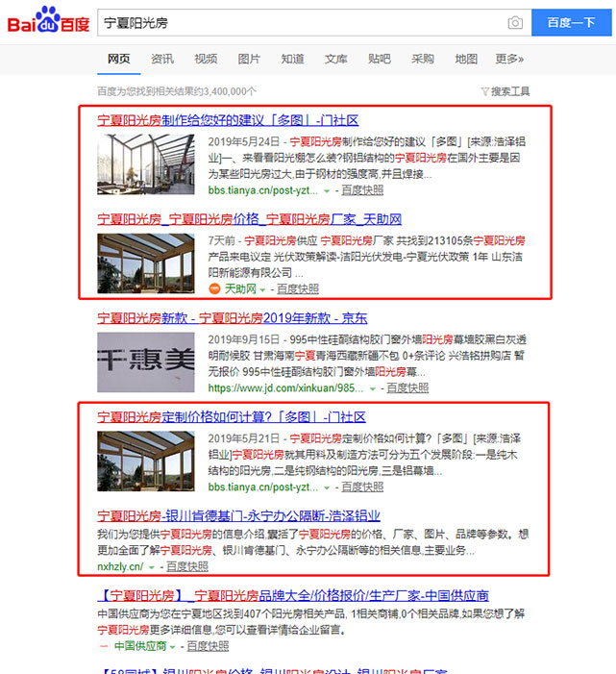This screenshot has width=616, height=674.
Task: Switch to the 视频 tab
Action: [x=206, y=59]
